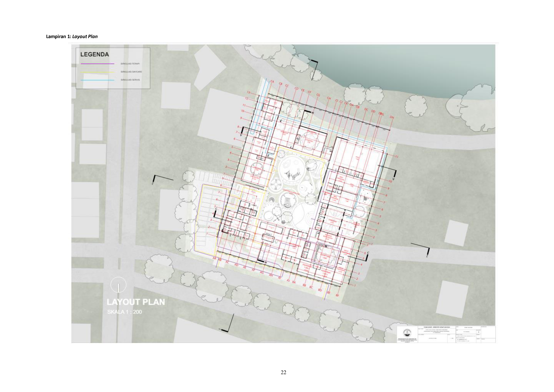Click grid axis label BF
This screenshot has height=392, width=554.
(337, 295)
